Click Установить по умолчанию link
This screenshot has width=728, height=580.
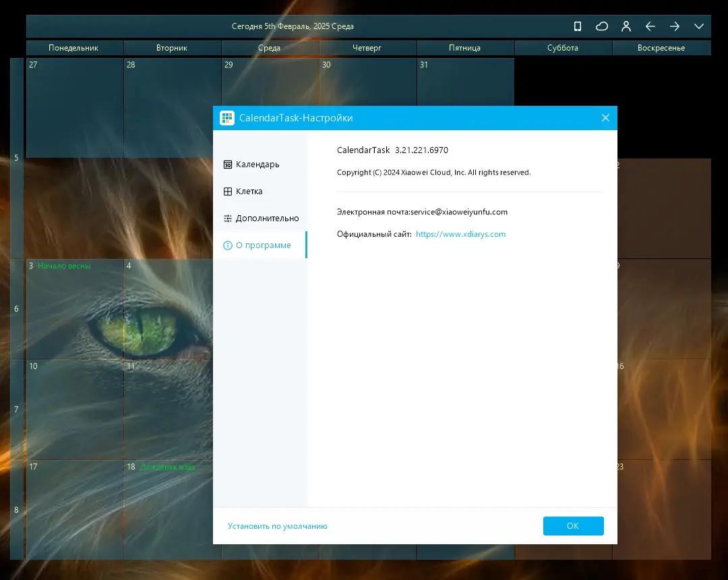[x=278, y=526]
